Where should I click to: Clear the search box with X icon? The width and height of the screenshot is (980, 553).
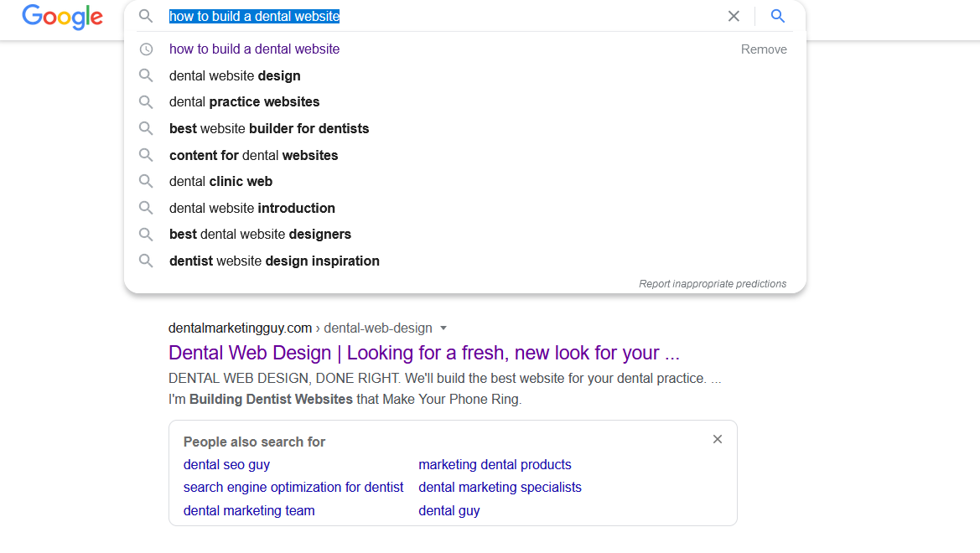click(x=734, y=16)
